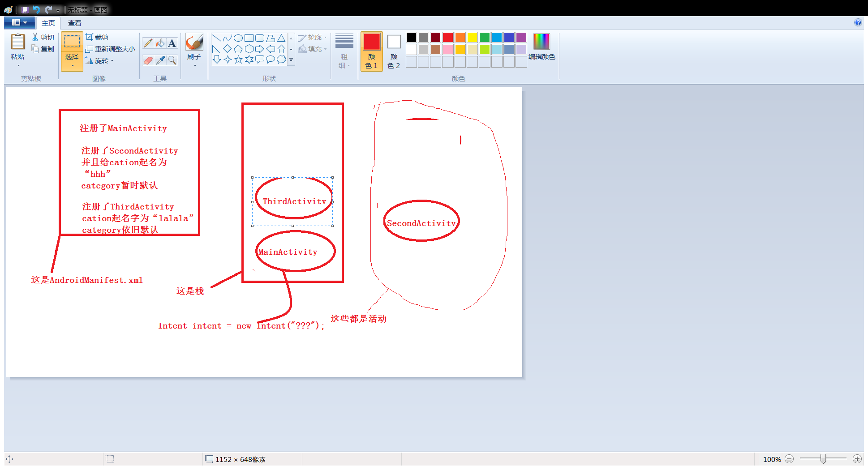Open the 轮廓 (Outline) dropdown
The height and width of the screenshot is (470, 868).
click(x=313, y=38)
